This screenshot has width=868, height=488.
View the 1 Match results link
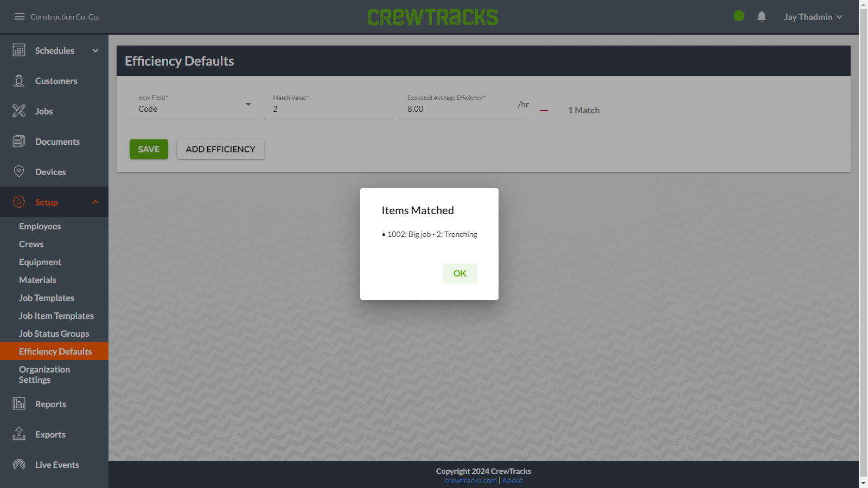(584, 110)
